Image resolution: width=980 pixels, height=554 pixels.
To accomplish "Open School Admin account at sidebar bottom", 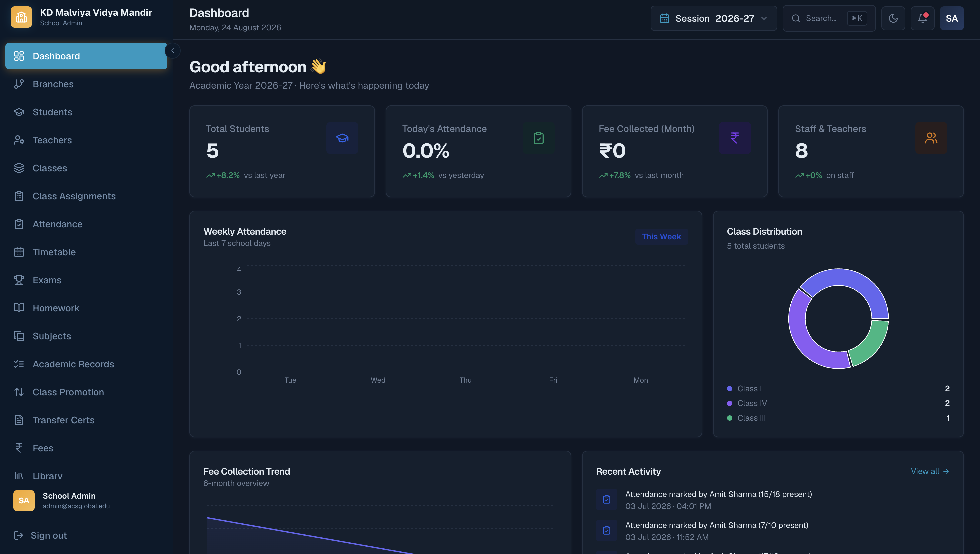I will click(x=86, y=501).
